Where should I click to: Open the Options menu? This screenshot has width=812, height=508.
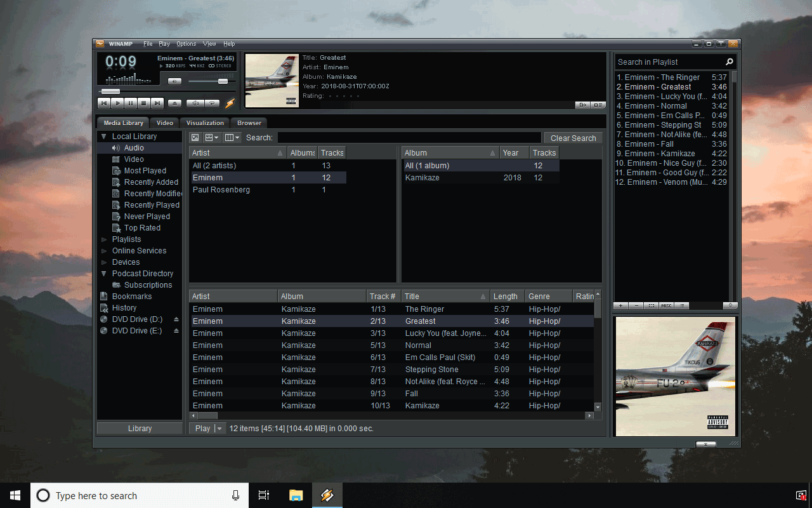click(x=187, y=44)
